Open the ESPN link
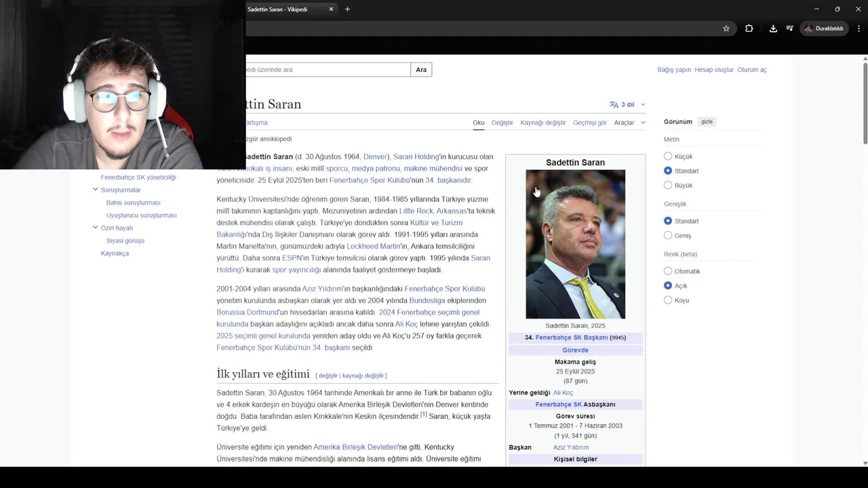The height and width of the screenshot is (488, 868). pyautogui.click(x=292, y=258)
